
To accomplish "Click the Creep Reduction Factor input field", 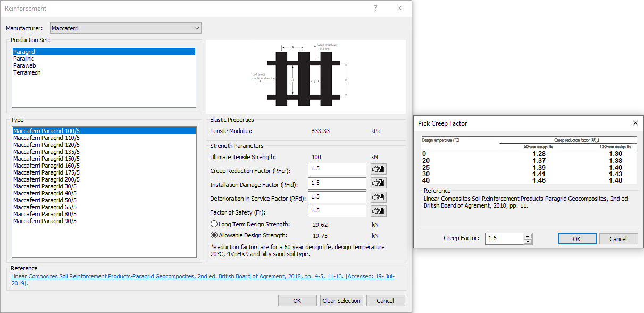I will click(x=337, y=169).
